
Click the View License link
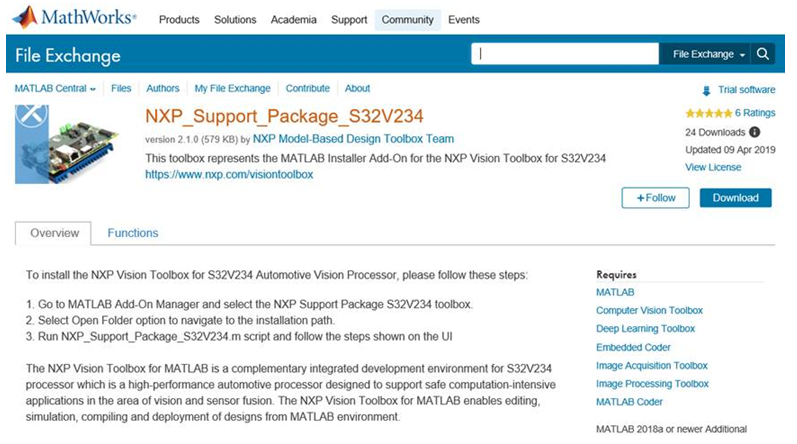713,167
